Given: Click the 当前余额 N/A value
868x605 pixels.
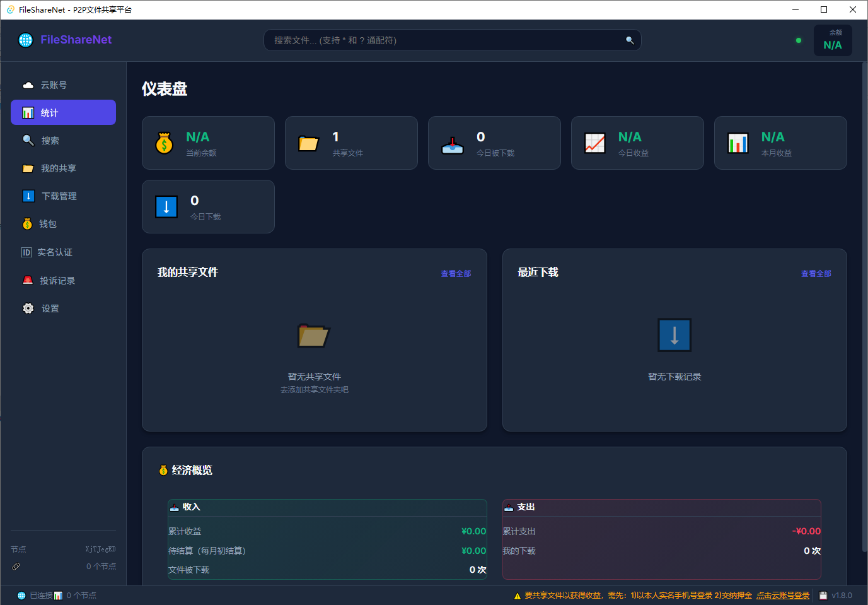Looking at the screenshot, I should (198, 137).
